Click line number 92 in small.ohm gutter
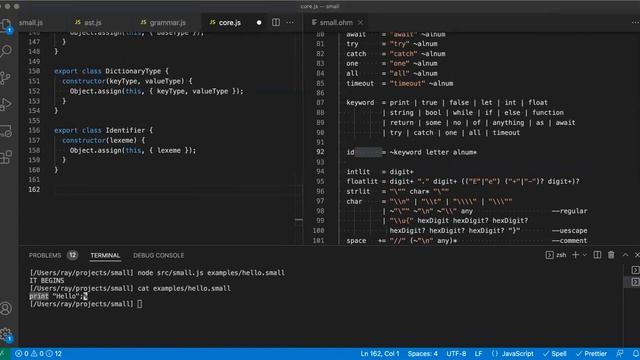The image size is (640, 360). (x=320, y=152)
